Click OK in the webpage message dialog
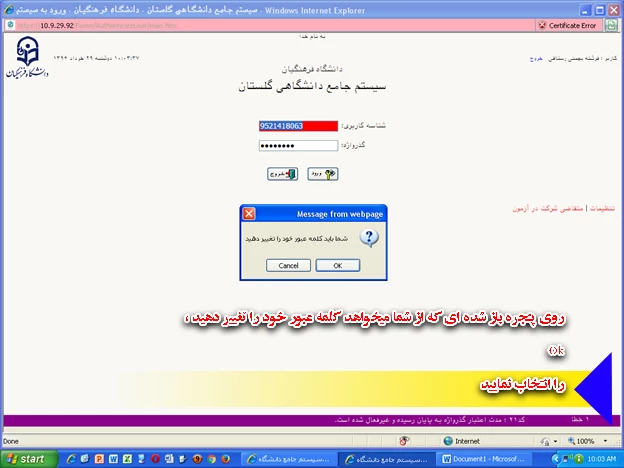This screenshot has width=624, height=468. pyautogui.click(x=337, y=265)
